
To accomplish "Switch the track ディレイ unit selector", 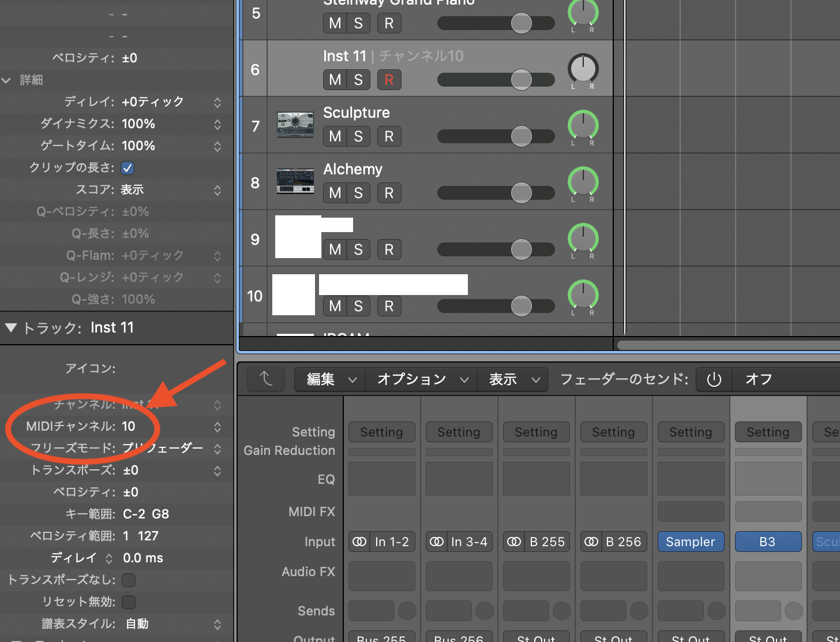I will pyautogui.click(x=109, y=558).
